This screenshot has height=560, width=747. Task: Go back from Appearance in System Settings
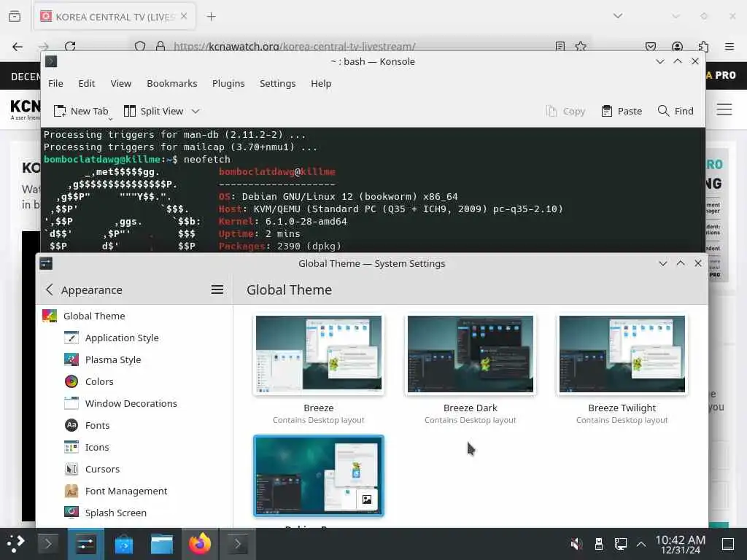pos(49,289)
